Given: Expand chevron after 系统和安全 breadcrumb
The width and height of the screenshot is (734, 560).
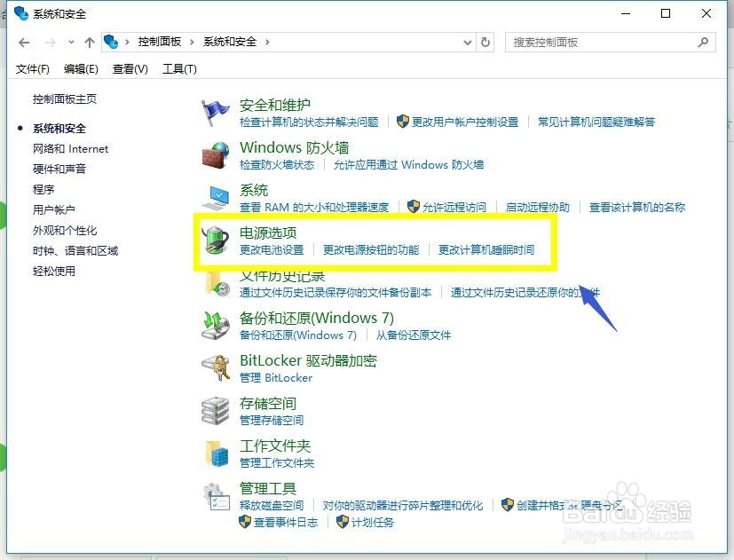Looking at the screenshot, I should (x=267, y=42).
